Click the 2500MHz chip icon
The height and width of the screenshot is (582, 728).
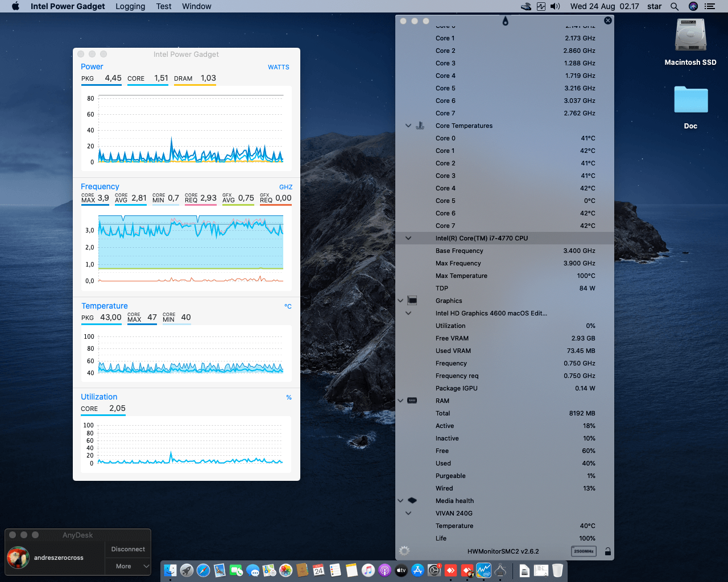click(584, 551)
